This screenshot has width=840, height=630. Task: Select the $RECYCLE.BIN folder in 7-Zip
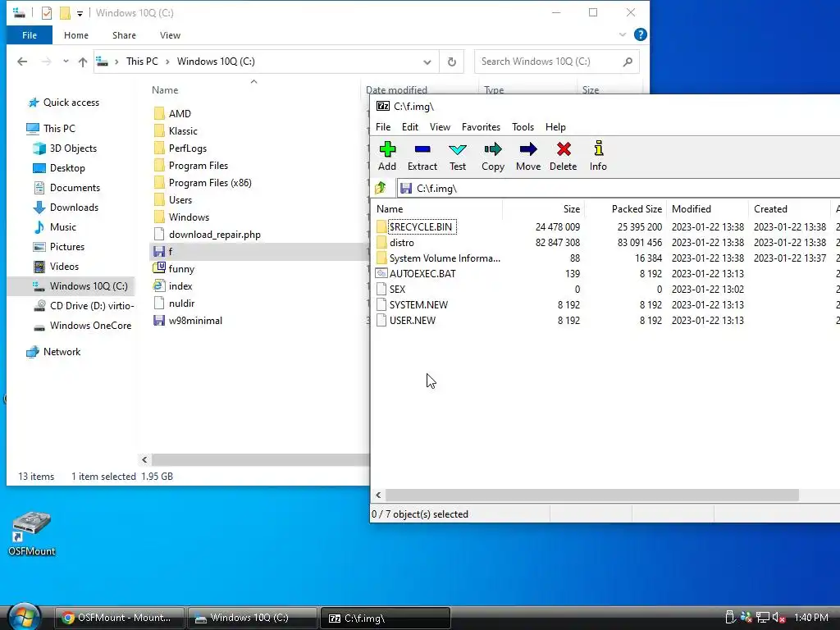pos(421,226)
